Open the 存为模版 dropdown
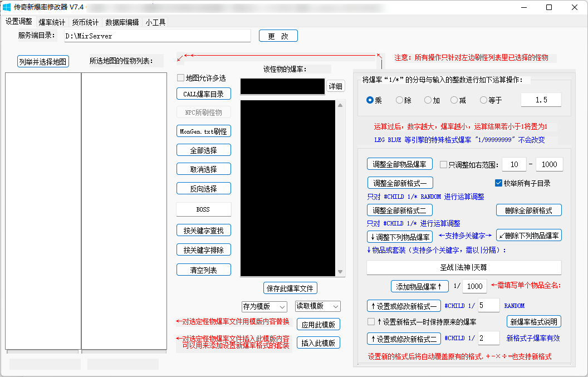The width and height of the screenshot is (588, 377). point(264,306)
